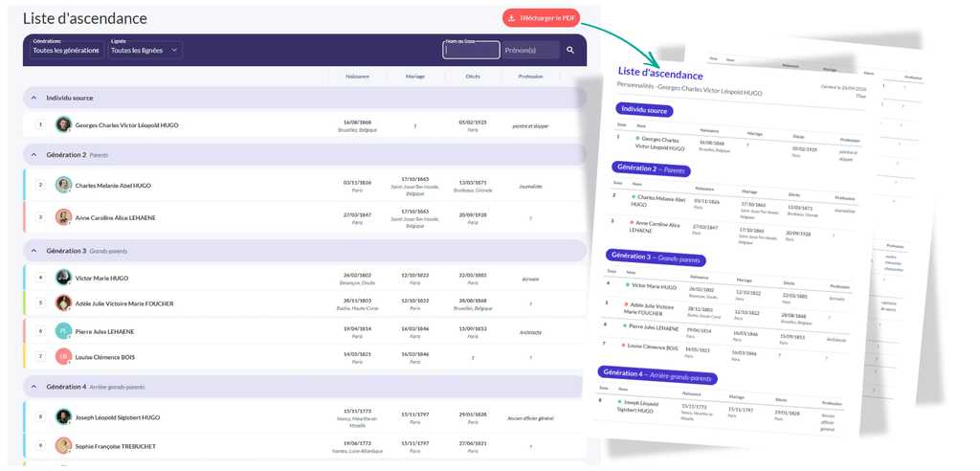The width and height of the screenshot is (980, 471).
Task: Click Georges Charles Victor Léopold HUGO's avatar
Action: click(63, 124)
